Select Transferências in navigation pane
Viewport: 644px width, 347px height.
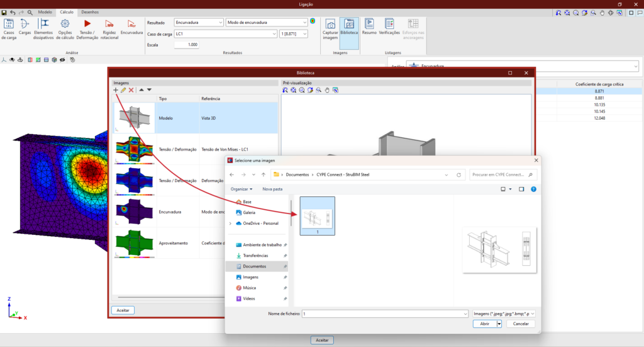click(257, 256)
